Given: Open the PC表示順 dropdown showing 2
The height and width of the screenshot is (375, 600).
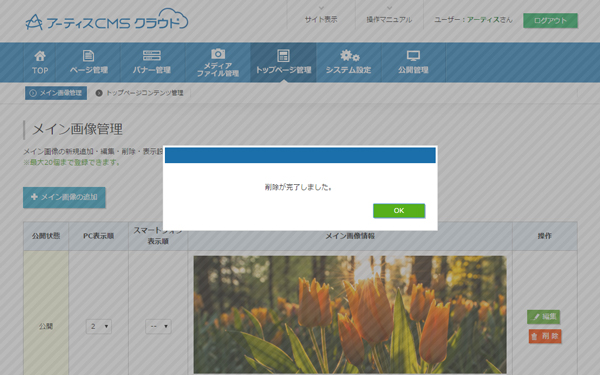Looking at the screenshot, I should 99,326.
